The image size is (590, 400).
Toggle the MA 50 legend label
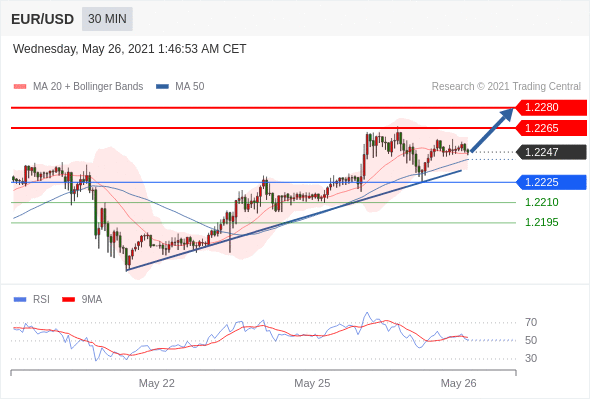coord(190,87)
